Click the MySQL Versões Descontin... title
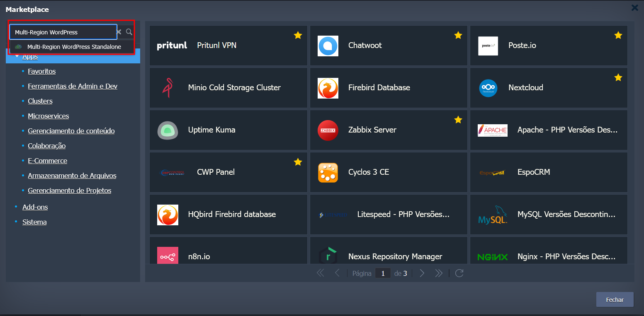Viewport: 644px width, 316px height. (566, 215)
